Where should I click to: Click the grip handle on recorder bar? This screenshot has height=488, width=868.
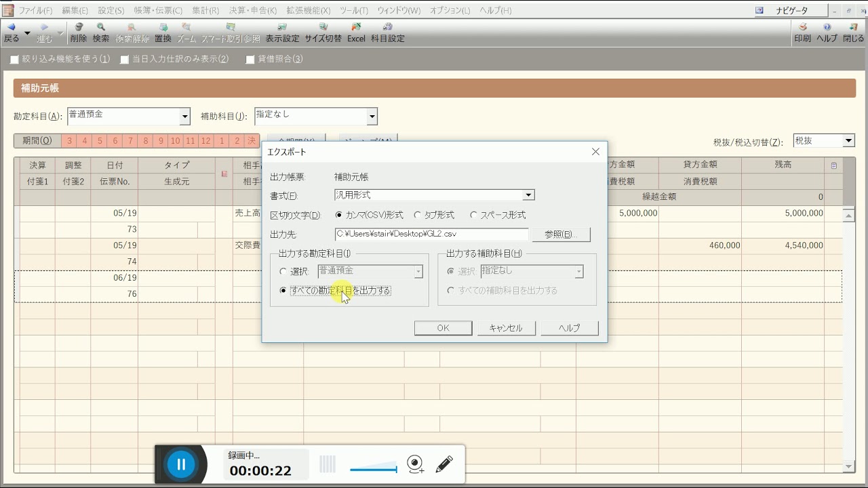(x=328, y=464)
